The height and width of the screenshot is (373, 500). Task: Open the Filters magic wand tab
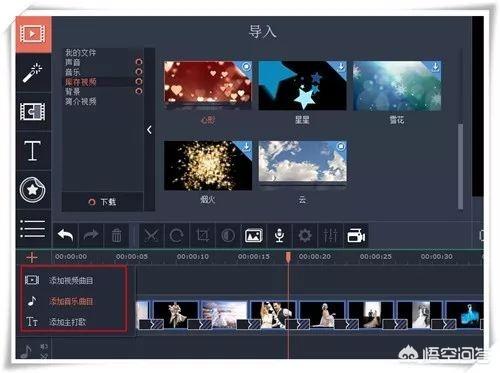(33, 72)
